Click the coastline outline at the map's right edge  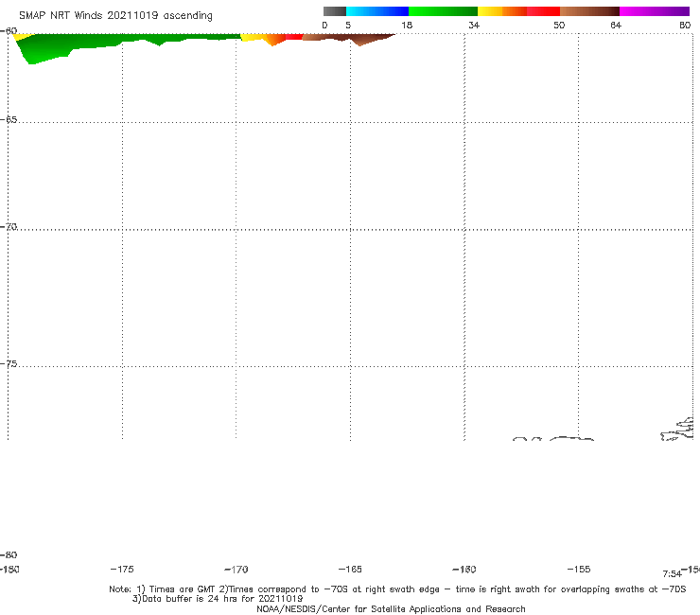tap(677, 429)
